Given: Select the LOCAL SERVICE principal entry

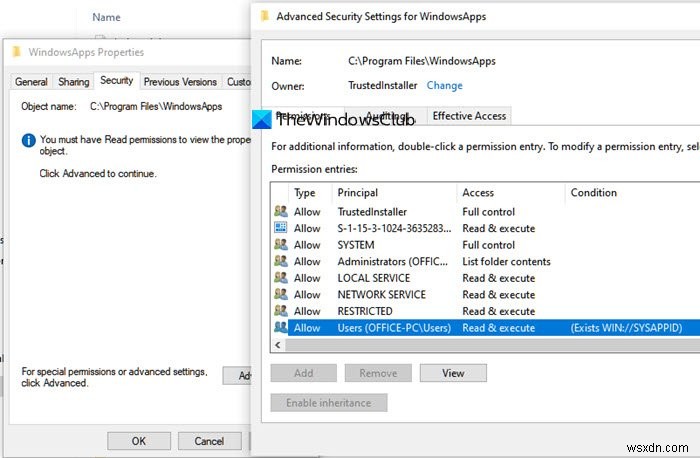Looking at the screenshot, I should point(374,278).
